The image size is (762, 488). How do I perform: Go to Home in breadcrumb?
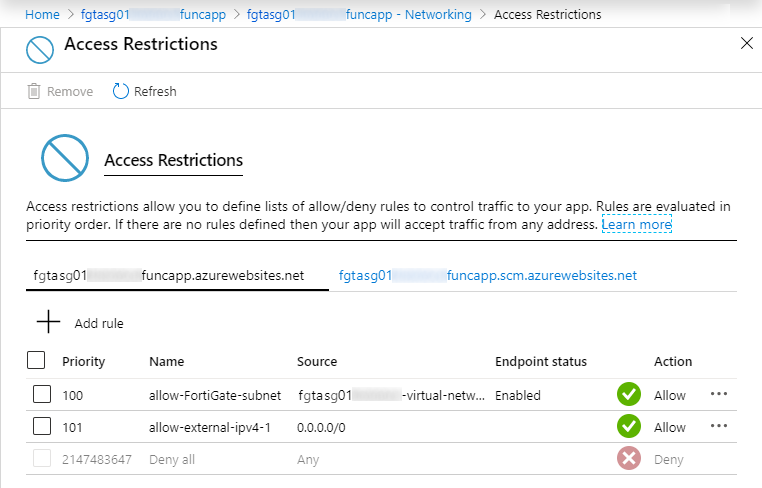[x=42, y=15]
